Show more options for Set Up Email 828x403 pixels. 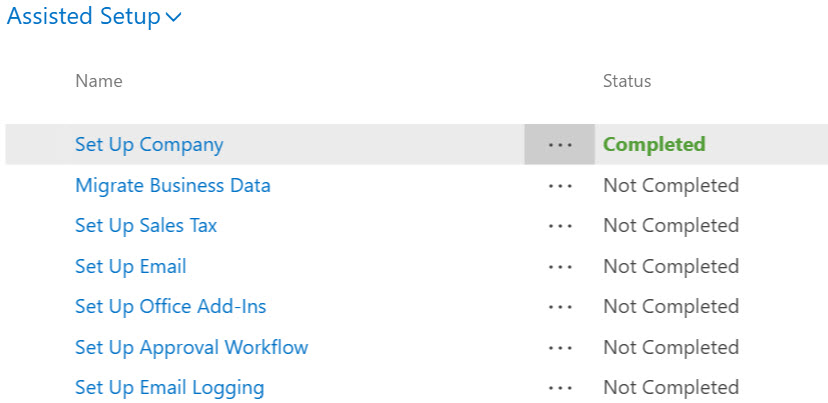560,267
